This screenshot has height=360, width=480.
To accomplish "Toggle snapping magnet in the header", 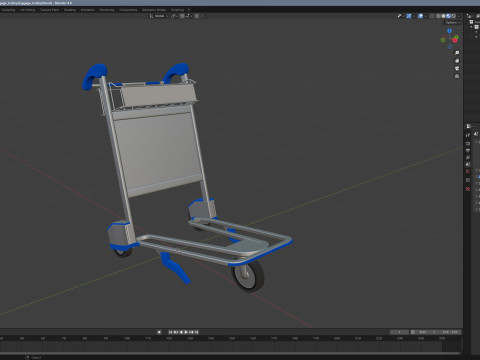I will click(x=182, y=16).
